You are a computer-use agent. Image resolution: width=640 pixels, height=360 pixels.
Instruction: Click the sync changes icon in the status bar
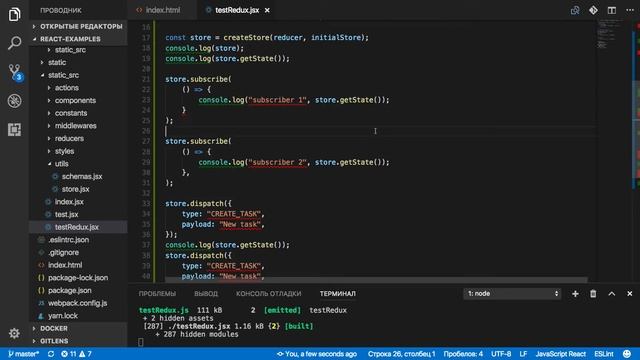[x=51, y=354]
